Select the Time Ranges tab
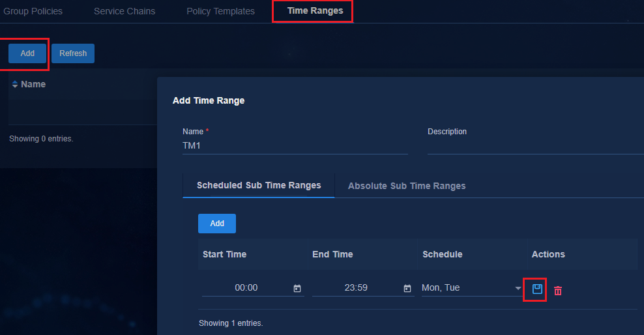 click(x=315, y=10)
